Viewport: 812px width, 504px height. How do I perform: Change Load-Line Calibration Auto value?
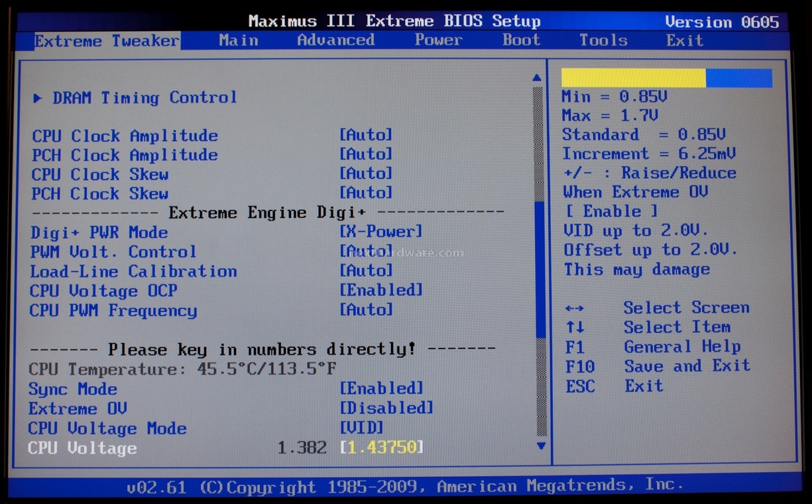click(366, 270)
